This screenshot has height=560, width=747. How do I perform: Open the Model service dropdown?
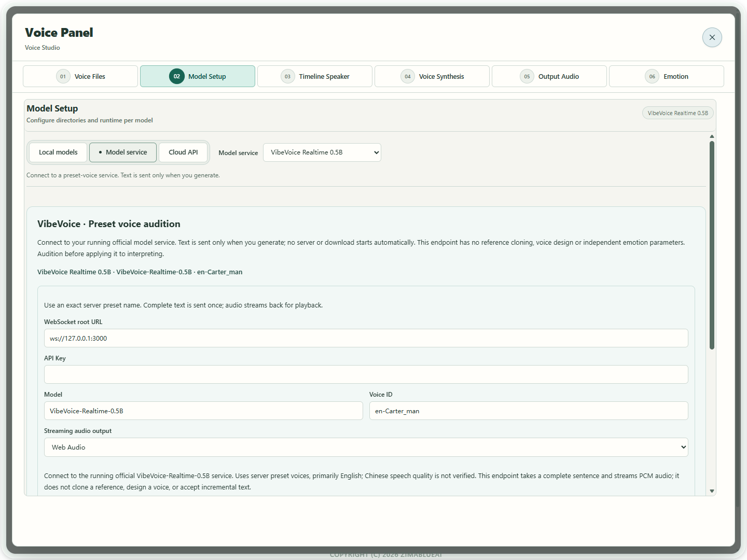[322, 152]
